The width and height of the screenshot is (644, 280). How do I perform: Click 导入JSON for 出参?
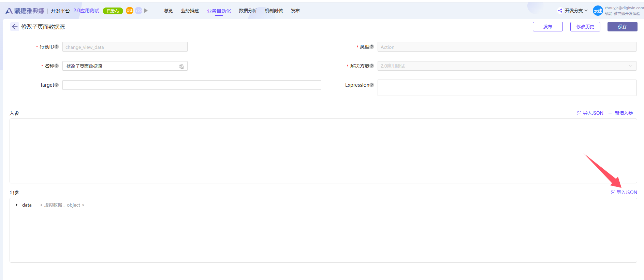pos(624,192)
